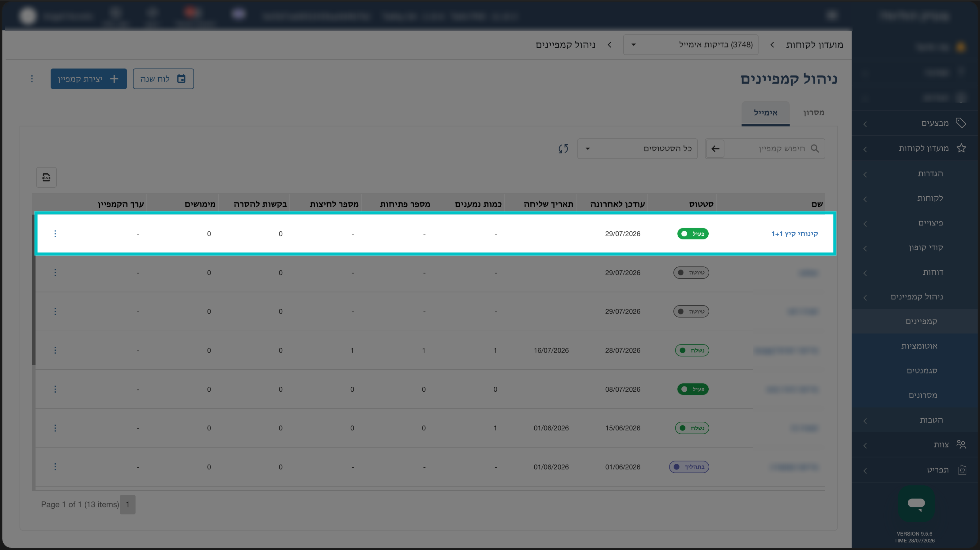Expand מועדון לקוחות sidebar section
The height and width of the screenshot is (550, 980).
(x=915, y=148)
